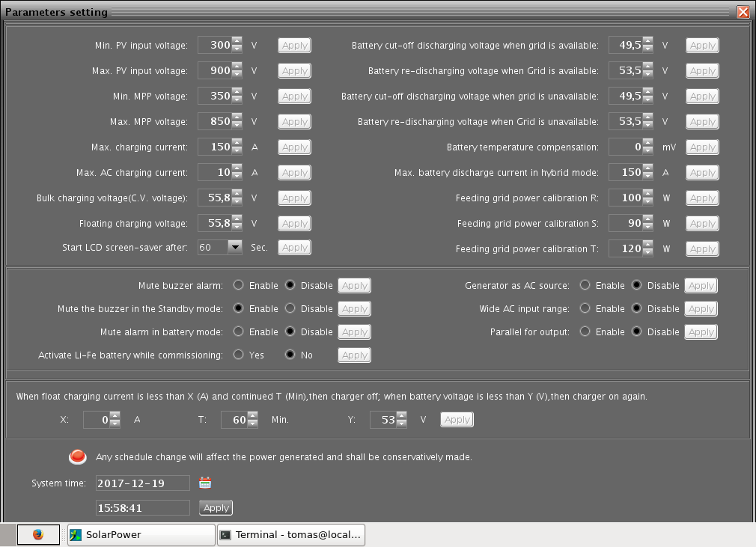756x547 pixels.
Task: Apply Min. PV input voltage setting
Action: [x=295, y=46]
